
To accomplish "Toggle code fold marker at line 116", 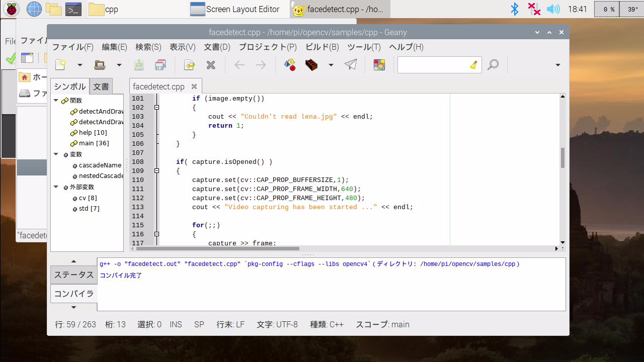I will [x=156, y=234].
